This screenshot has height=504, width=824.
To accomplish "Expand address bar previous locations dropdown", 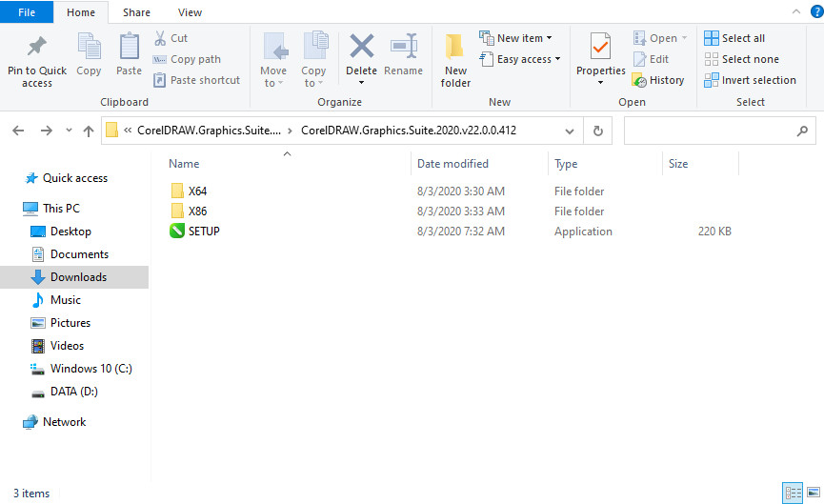I will [x=570, y=131].
